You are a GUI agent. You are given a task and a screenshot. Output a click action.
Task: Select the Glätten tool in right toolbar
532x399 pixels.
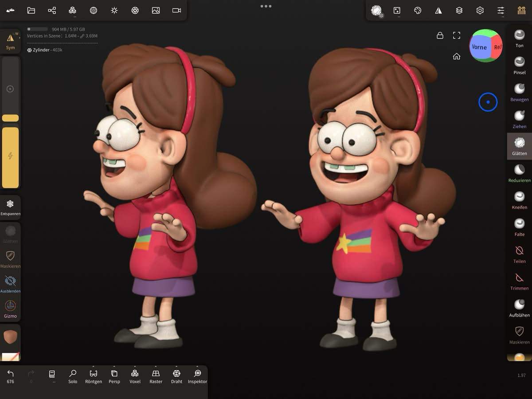[x=519, y=146]
